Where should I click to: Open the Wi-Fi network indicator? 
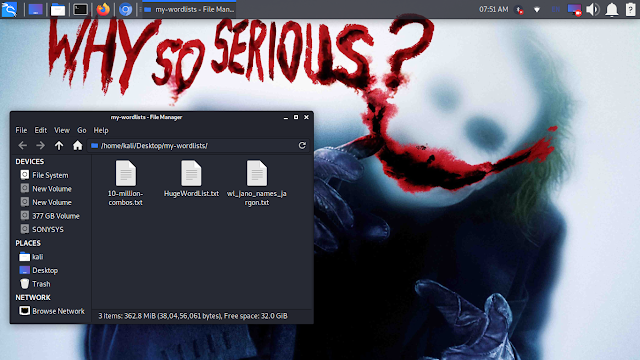[x=537, y=9]
